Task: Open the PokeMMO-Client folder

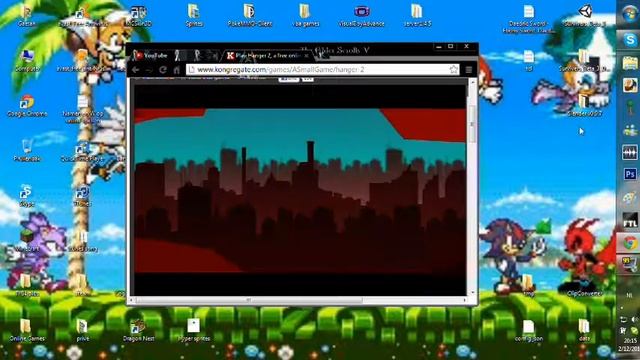Action: coord(249,16)
